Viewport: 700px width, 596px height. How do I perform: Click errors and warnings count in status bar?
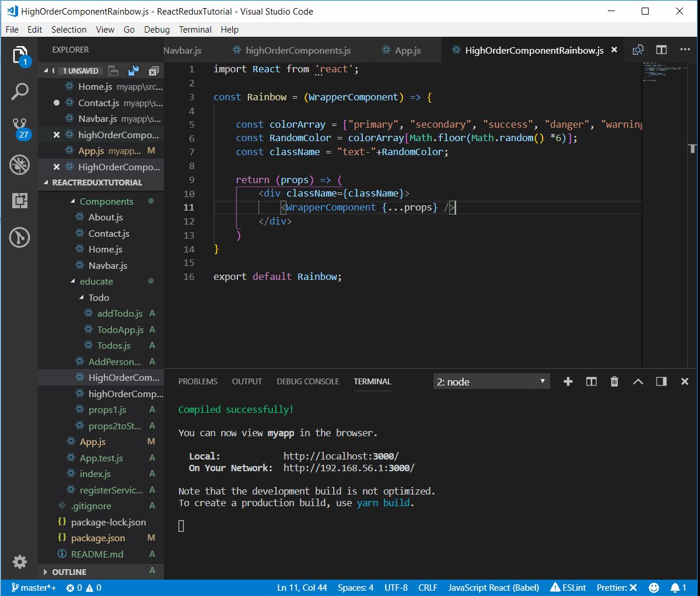pyautogui.click(x=84, y=587)
